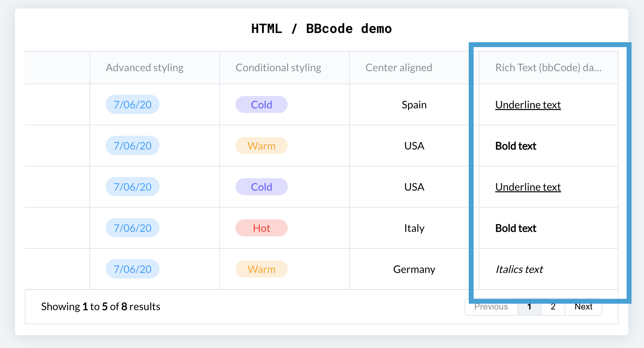Select the 7/06/20 date pill in Spain's row
644x348 pixels.
click(x=132, y=104)
